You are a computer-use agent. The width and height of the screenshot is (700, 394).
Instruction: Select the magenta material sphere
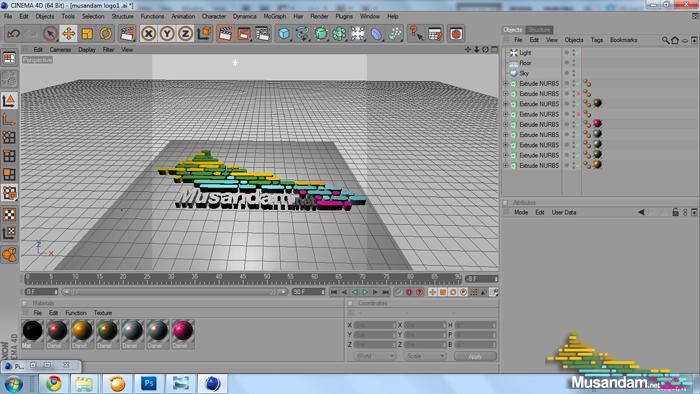183,331
